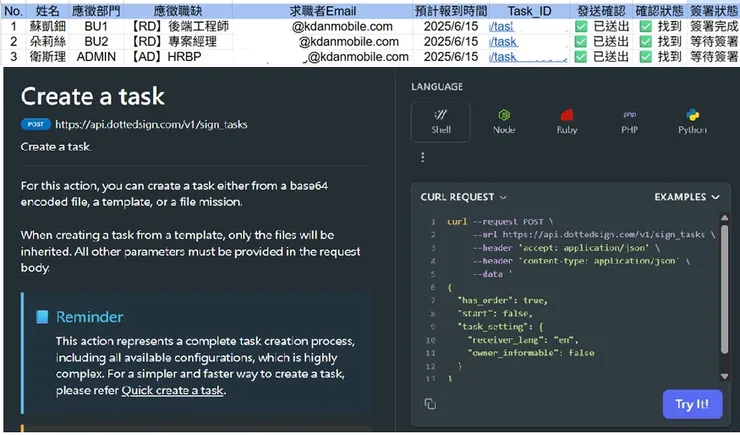Click 等待簽署 status in 朵莉絲 row
The image size is (740, 435).
point(714,42)
